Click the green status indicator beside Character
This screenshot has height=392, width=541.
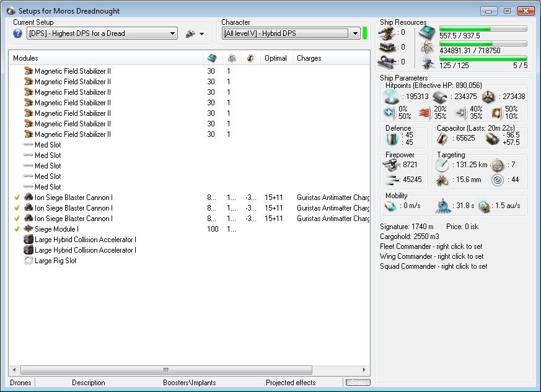pos(364,33)
